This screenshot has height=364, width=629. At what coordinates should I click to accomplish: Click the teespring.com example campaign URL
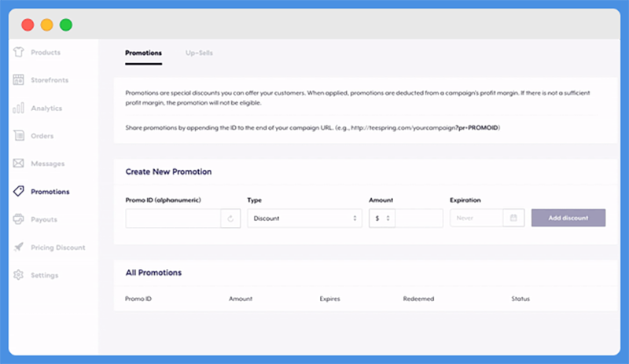point(425,127)
